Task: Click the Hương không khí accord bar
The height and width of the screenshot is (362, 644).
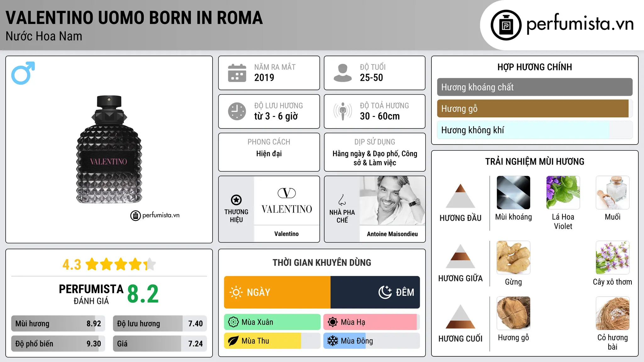Action: [535, 130]
